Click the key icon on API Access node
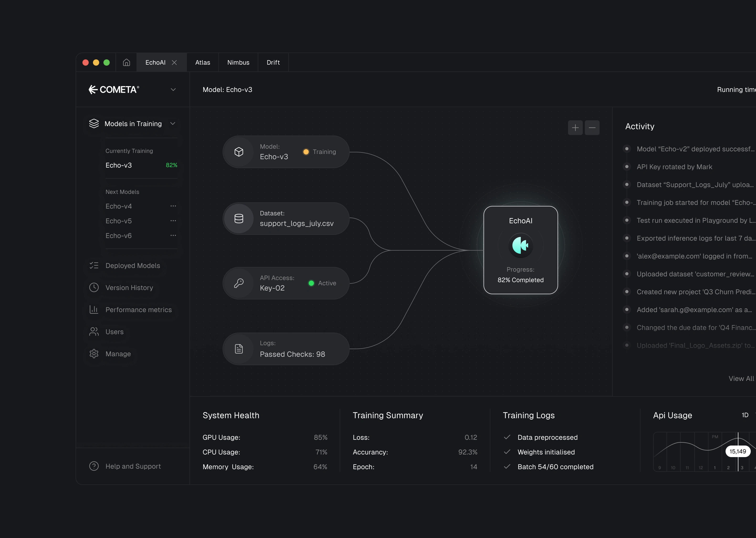This screenshot has width=756, height=538. [239, 283]
